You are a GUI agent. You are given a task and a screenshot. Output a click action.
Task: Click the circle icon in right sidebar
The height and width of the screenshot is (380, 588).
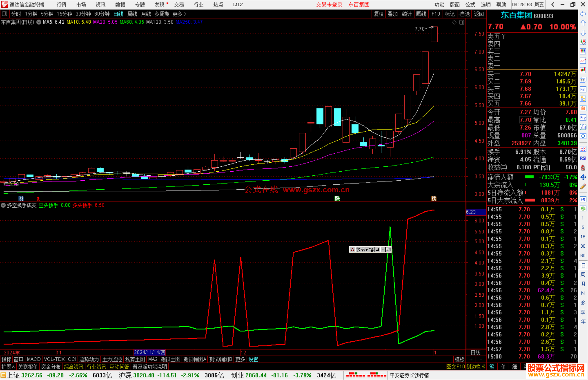[583, 136]
